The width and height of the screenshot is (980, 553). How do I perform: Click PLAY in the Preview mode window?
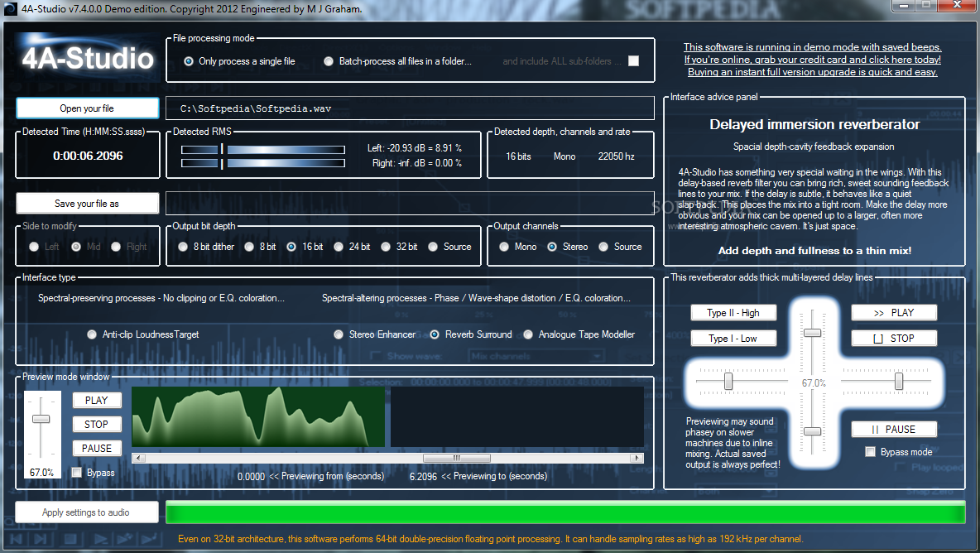(97, 401)
